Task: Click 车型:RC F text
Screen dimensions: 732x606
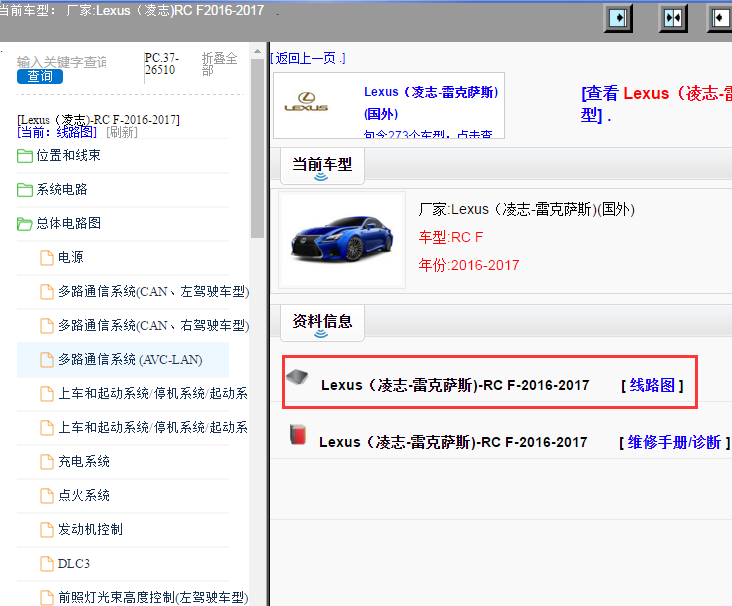Action: pos(450,238)
